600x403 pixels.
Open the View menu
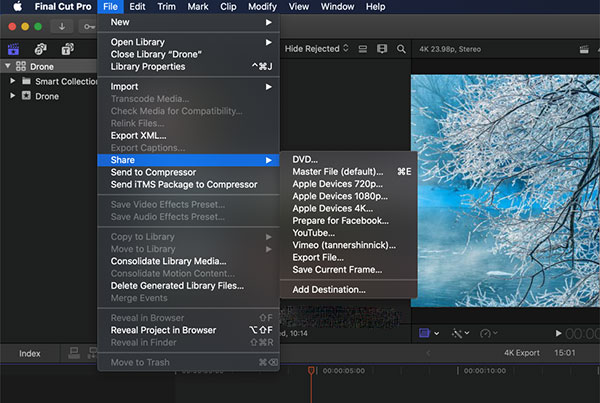pyautogui.click(x=298, y=7)
